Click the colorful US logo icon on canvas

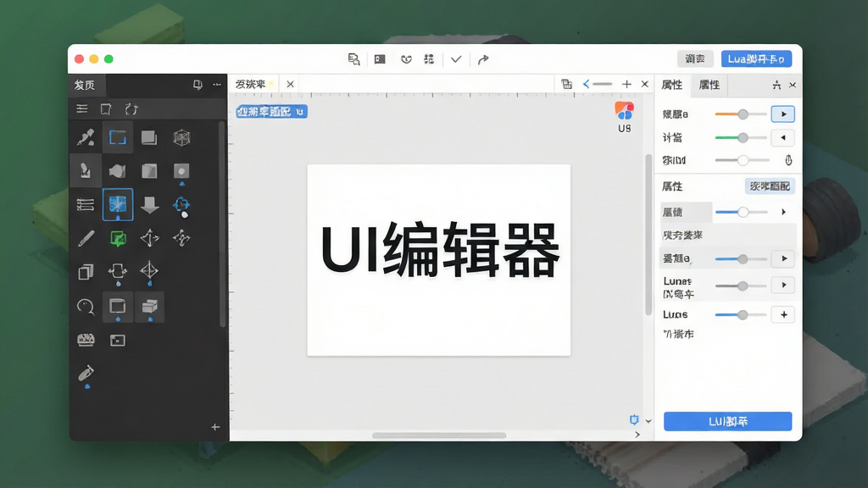tap(624, 111)
